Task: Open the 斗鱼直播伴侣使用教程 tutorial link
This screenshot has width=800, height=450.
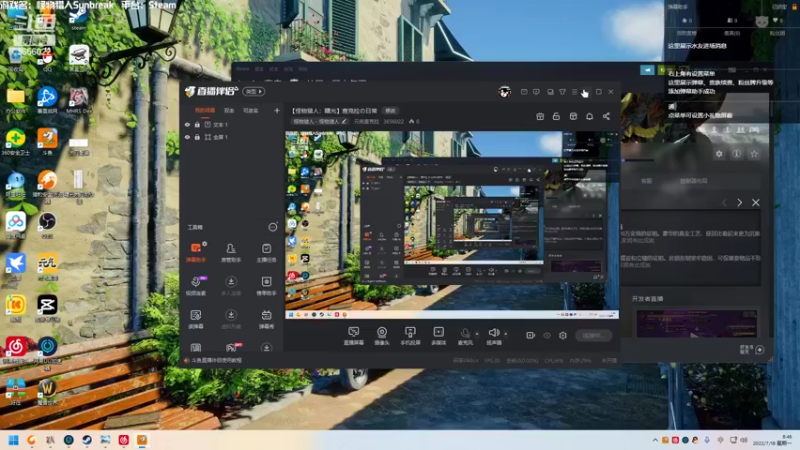Action: point(216,360)
